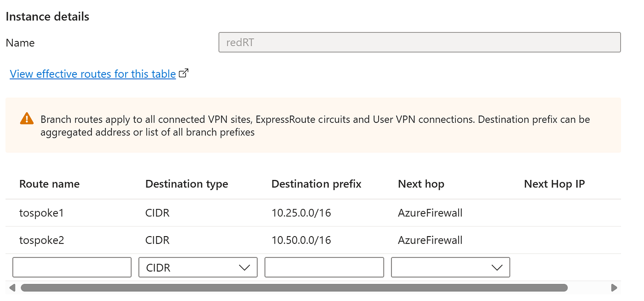
Task: Open View effective routes for this table
Action: pyautogui.click(x=93, y=74)
